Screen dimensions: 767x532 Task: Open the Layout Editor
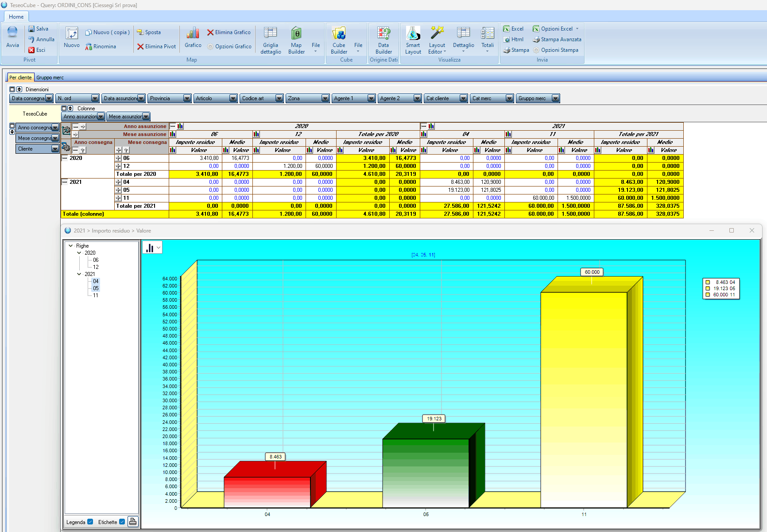(437, 40)
